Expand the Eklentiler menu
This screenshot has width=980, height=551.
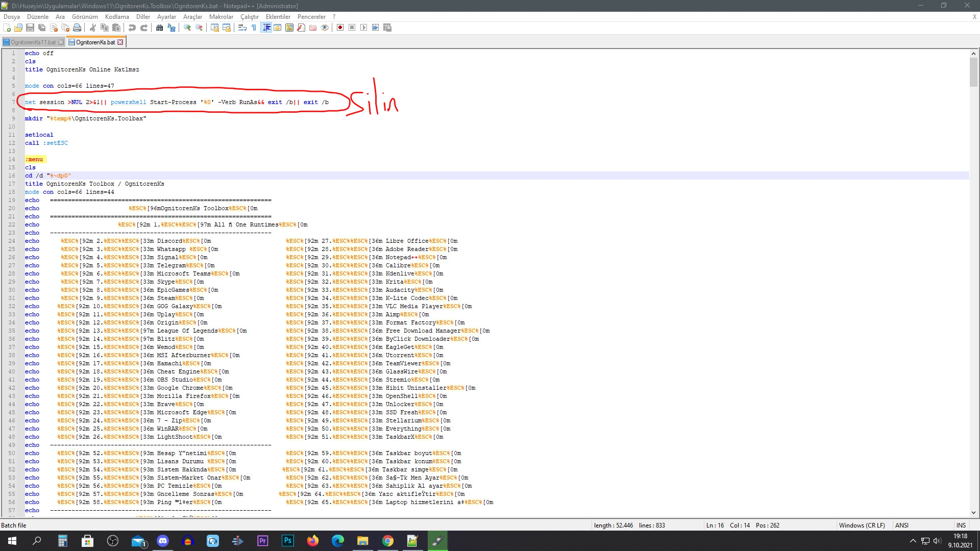click(x=278, y=17)
